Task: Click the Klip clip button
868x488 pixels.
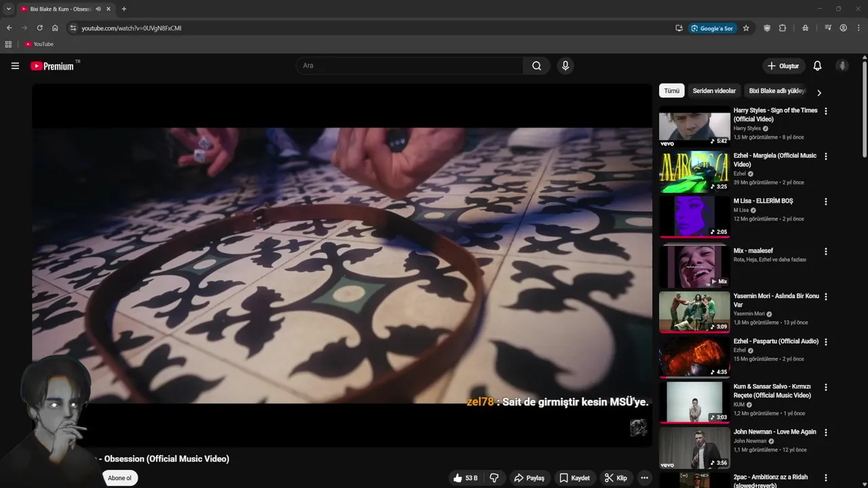Action: 616,478
